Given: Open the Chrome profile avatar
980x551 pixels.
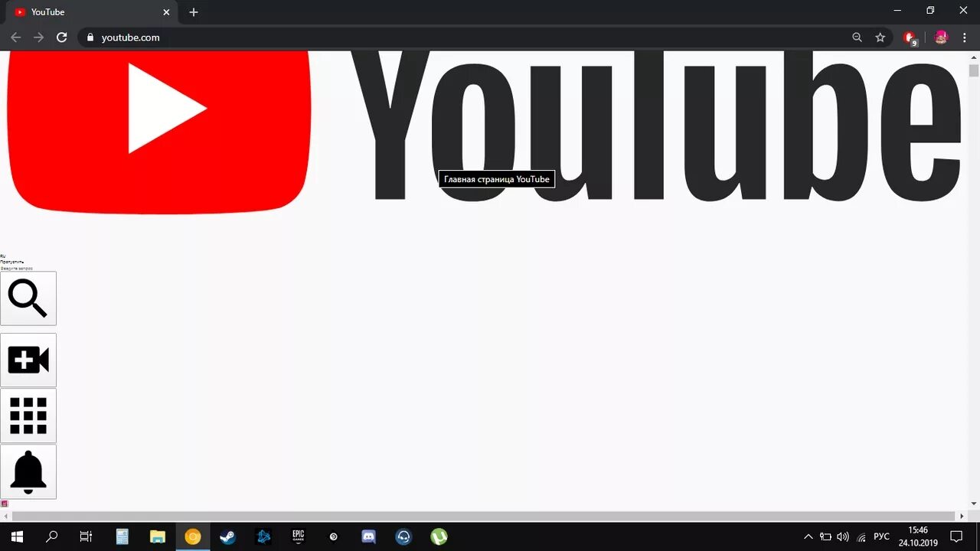Looking at the screenshot, I should pyautogui.click(x=941, y=37).
